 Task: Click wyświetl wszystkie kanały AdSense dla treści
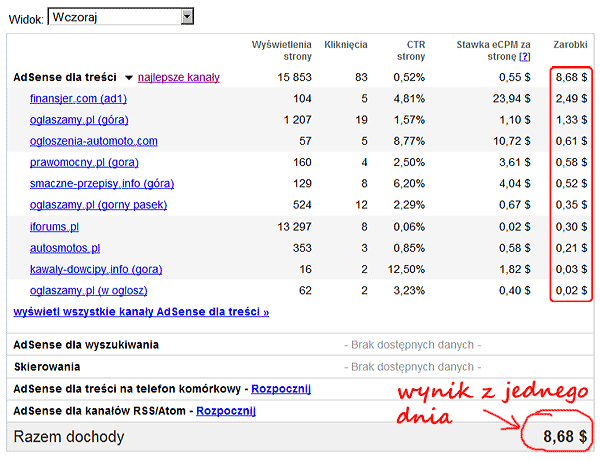141,312
